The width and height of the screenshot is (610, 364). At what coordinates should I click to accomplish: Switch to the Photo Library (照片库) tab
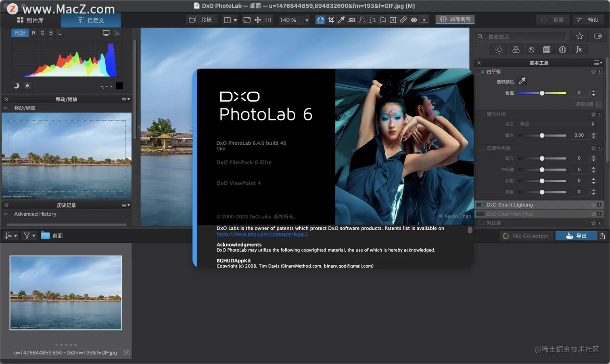coord(30,20)
